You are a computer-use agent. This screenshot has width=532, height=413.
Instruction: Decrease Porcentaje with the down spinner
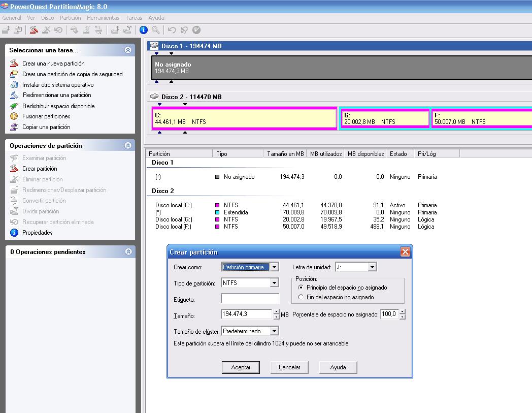(x=403, y=317)
